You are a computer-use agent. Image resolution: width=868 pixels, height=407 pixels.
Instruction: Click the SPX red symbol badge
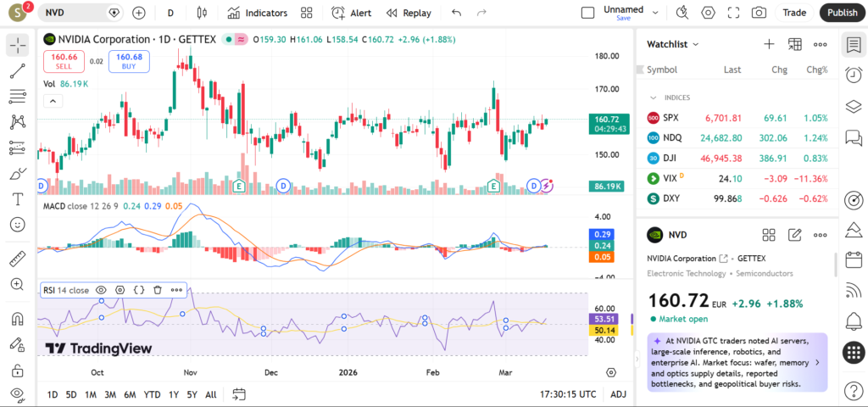[653, 118]
